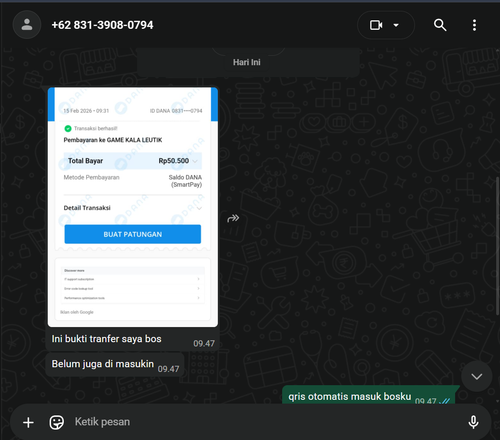
Task: Open the DANA payment receipt image
Action: tap(133, 207)
